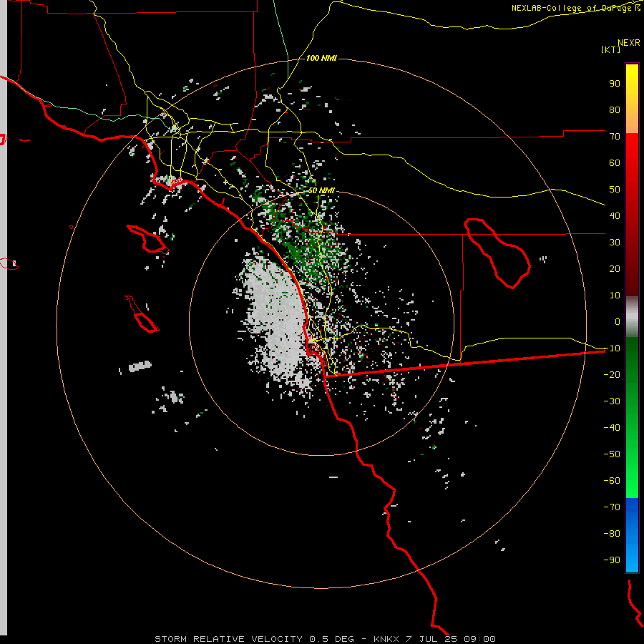The image size is (644, 644).
Task: Click the Salton Sea outline on the map
Action: (497, 253)
